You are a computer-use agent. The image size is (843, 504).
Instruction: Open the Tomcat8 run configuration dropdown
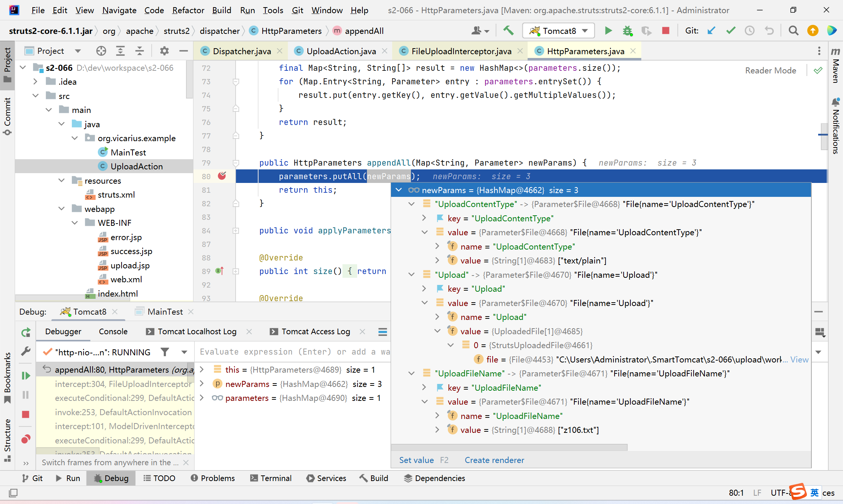(585, 31)
